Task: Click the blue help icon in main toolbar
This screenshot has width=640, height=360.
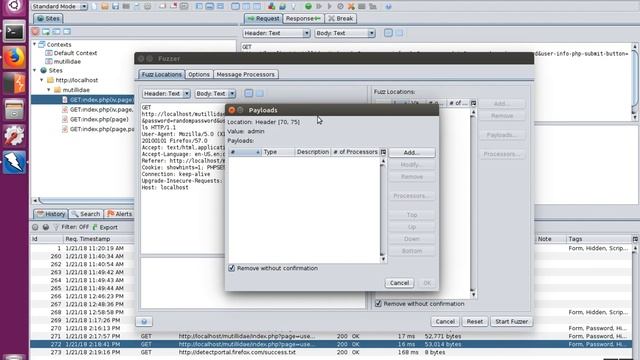Action: click(388, 6)
